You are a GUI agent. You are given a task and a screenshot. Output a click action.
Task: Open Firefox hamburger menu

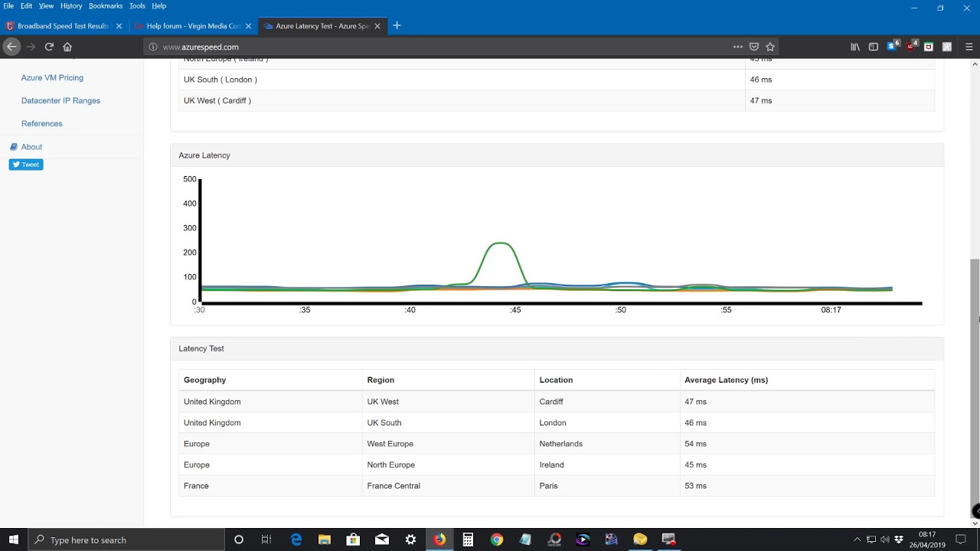pyautogui.click(x=969, y=47)
